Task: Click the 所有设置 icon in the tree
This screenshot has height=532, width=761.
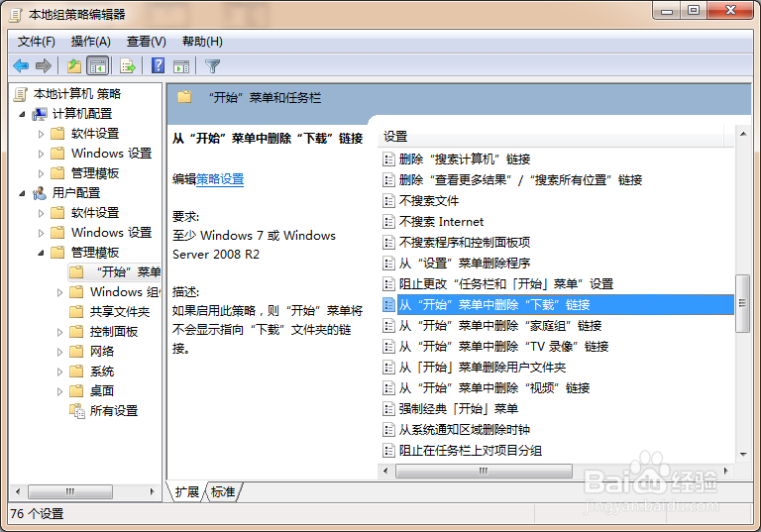Action: pos(76,411)
